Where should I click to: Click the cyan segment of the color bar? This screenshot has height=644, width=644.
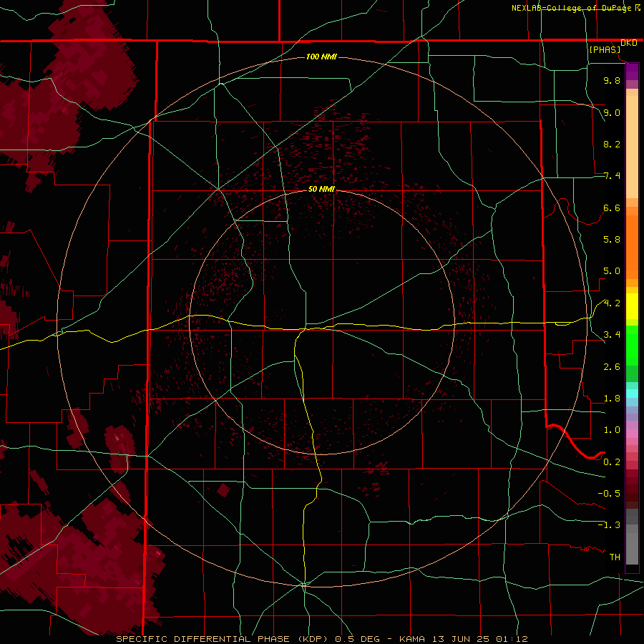pos(632,394)
